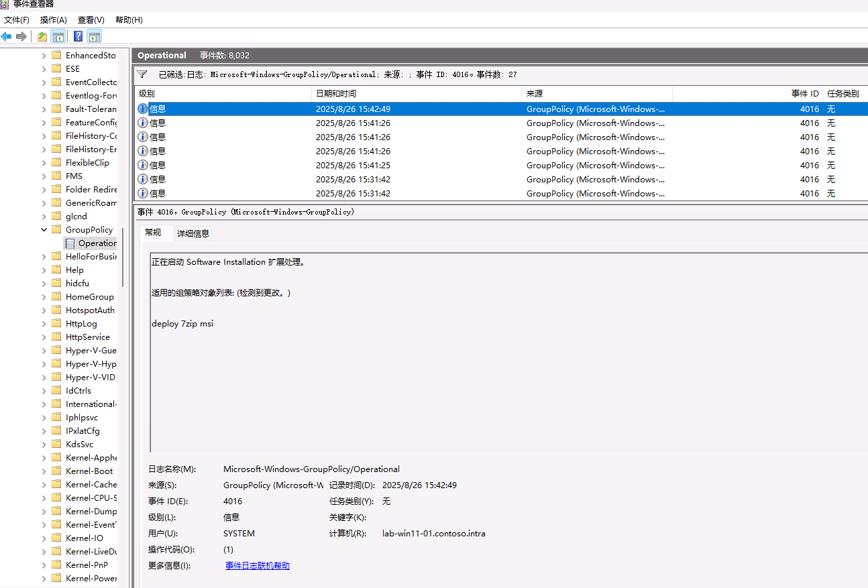Click the folder icon beside hidcfu

pos(56,283)
